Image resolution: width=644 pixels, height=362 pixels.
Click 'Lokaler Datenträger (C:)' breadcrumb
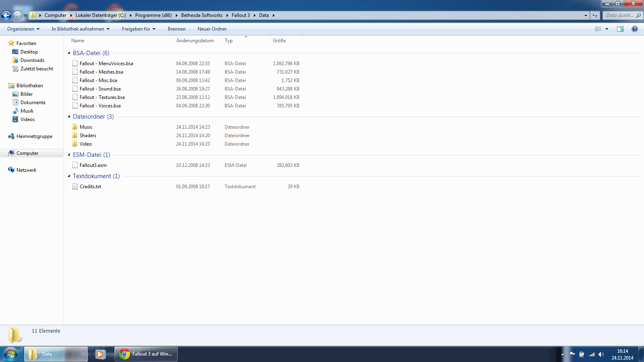click(x=101, y=15)
